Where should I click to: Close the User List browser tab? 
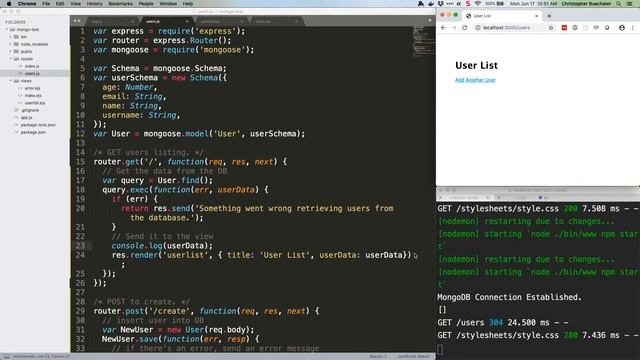tap(536, 16)
